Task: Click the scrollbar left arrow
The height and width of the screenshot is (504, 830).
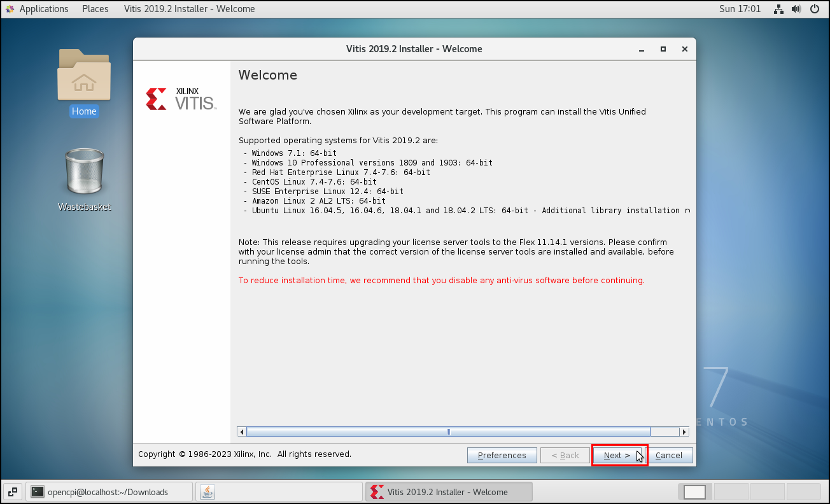Action: pyautogui.click(x=241, y=431)
